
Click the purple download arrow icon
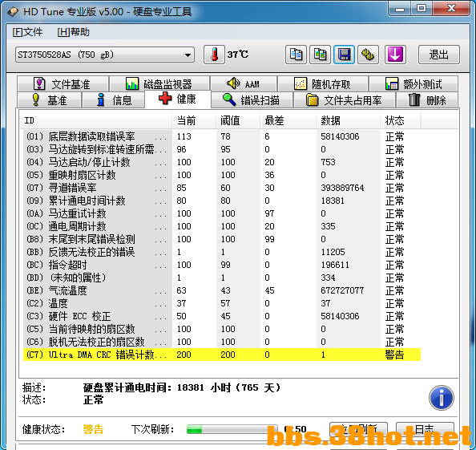(395, 55)
